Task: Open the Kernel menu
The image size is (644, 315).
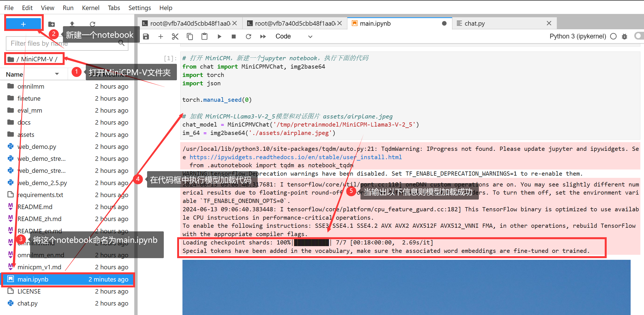Action: (x=91, y=8)
